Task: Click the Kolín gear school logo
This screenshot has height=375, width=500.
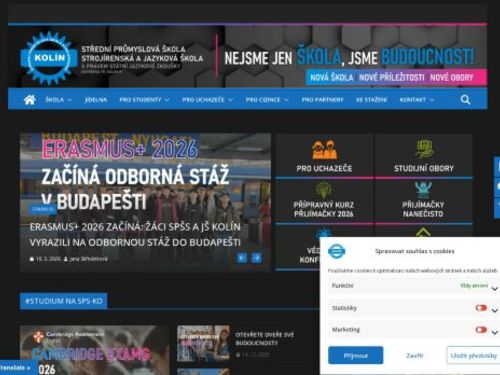Action: (49, 58)
